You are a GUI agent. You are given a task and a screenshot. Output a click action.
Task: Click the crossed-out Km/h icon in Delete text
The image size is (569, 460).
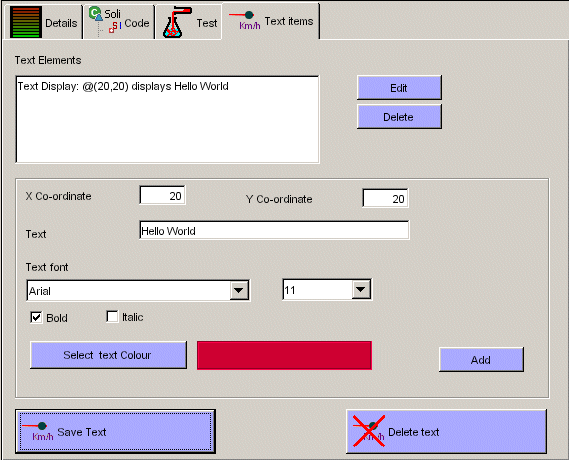coord(369,431)
